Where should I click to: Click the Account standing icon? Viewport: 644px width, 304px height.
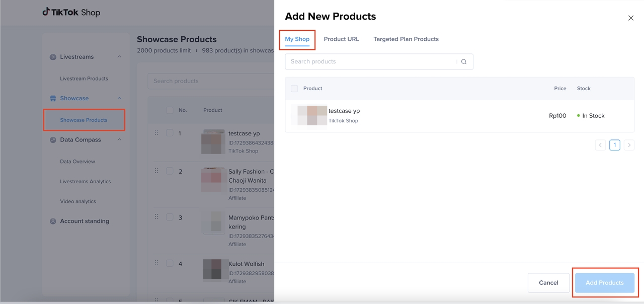[53, 221]
